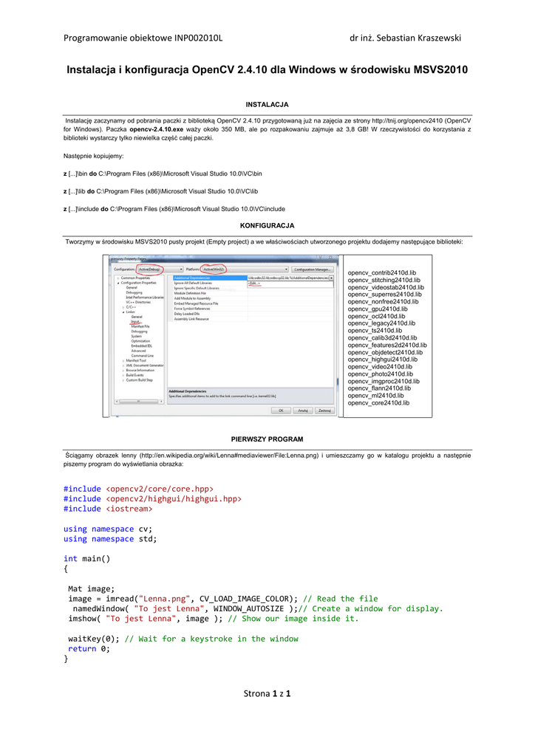Choose the <Edit...> option in dropdown list

pos(255,283)
